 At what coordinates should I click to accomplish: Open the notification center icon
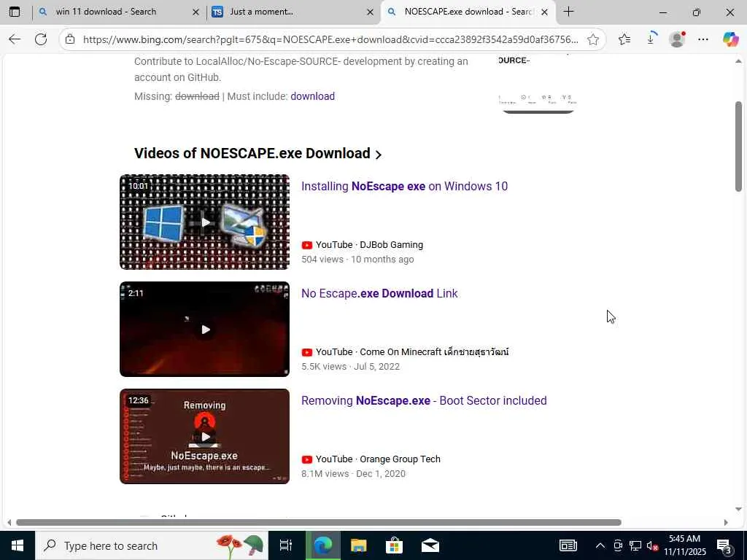(x=724, y=545)
